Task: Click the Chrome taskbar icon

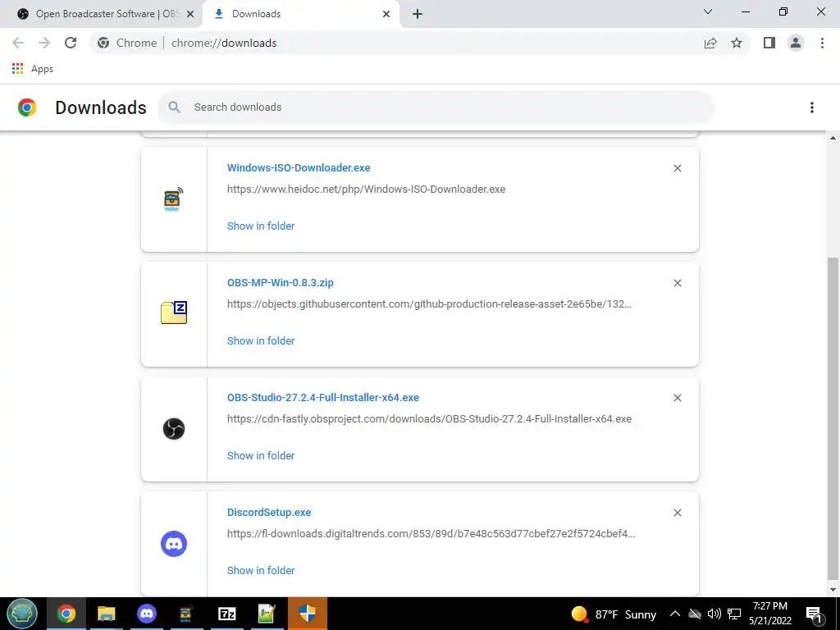Action: coord(66,614)
